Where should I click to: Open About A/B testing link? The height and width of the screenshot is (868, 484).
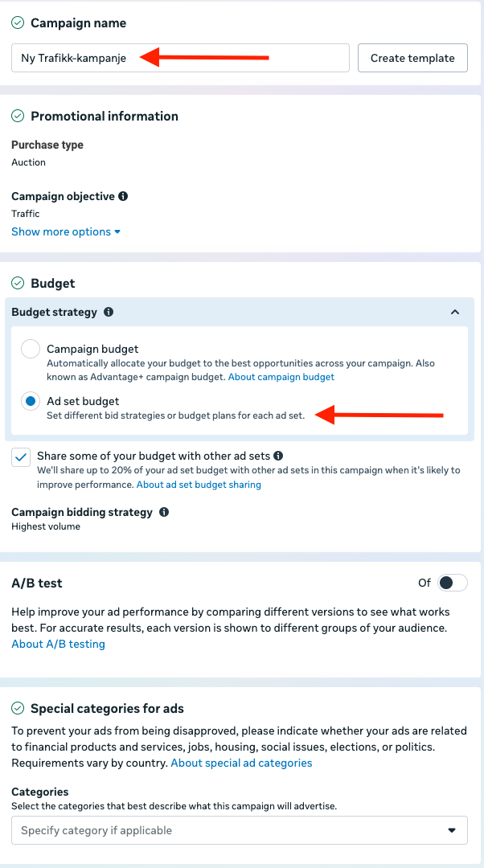[58, 644]
